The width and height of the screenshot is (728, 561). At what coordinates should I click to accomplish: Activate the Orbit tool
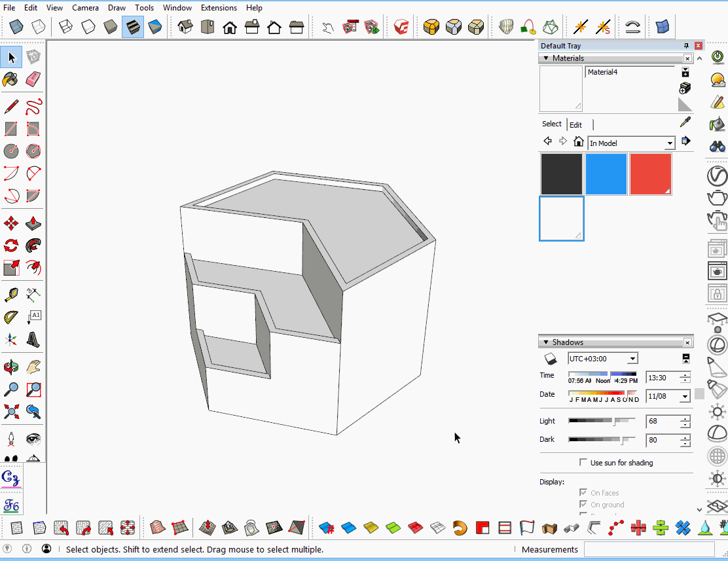11,367
